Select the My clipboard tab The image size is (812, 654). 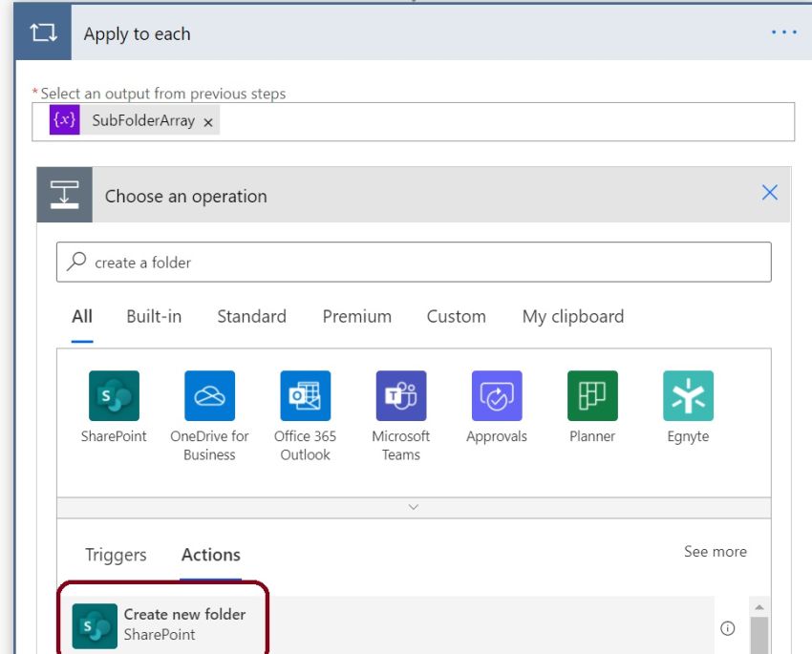(x=572, y=315)
